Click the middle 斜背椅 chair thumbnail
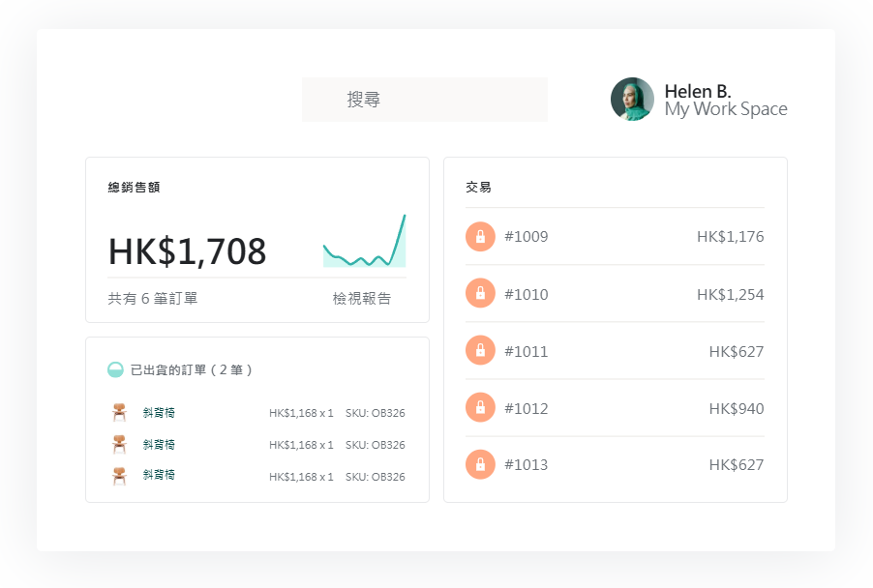 point(120,443)
